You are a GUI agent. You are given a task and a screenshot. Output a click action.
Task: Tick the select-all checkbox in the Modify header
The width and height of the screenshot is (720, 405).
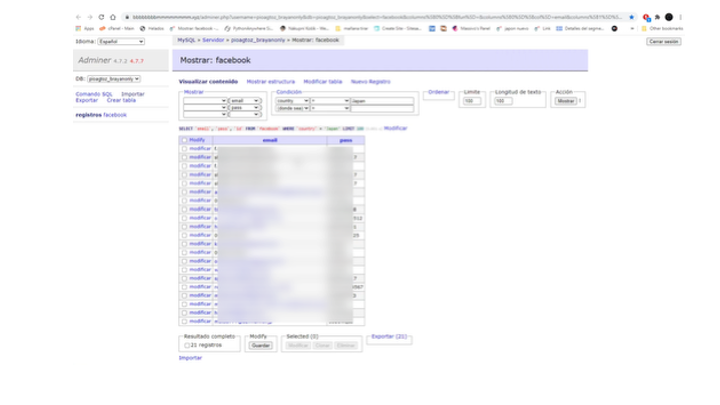(x=185, y=140)
